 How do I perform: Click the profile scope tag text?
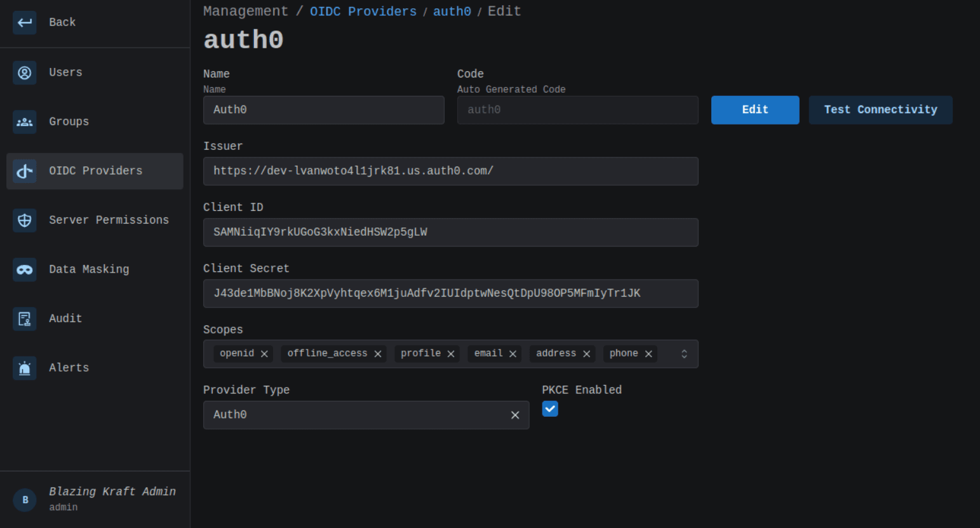coord(420,353)
